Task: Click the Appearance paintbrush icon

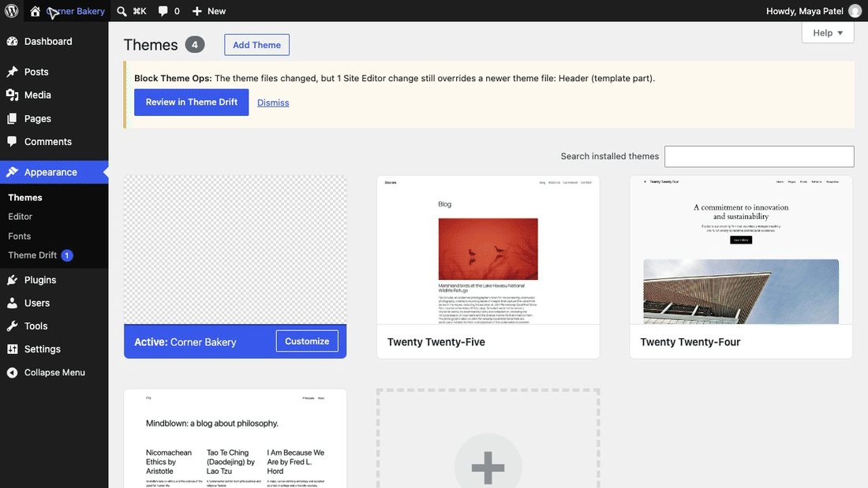Action: click(x=12, y=172)
